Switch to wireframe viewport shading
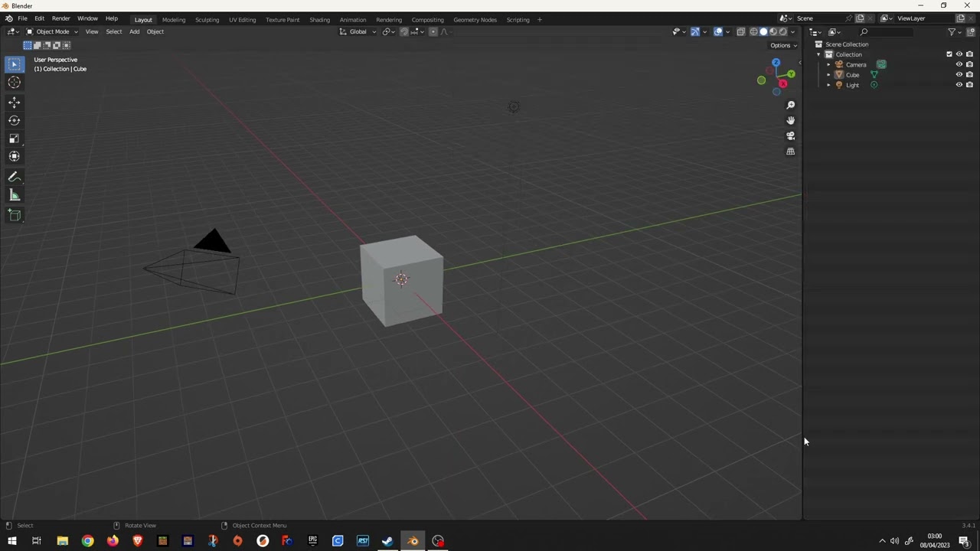The height and width of the screenshot is (551, 980). 753,32
